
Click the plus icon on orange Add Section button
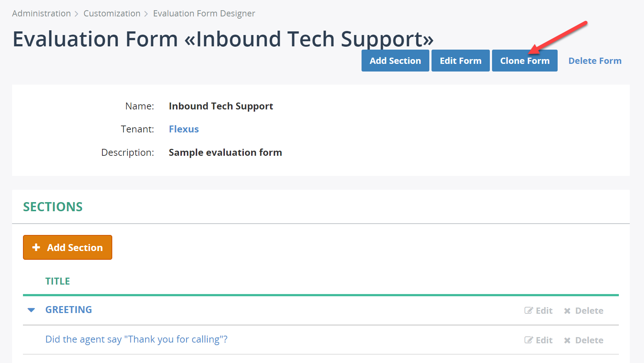pos(36,247)
